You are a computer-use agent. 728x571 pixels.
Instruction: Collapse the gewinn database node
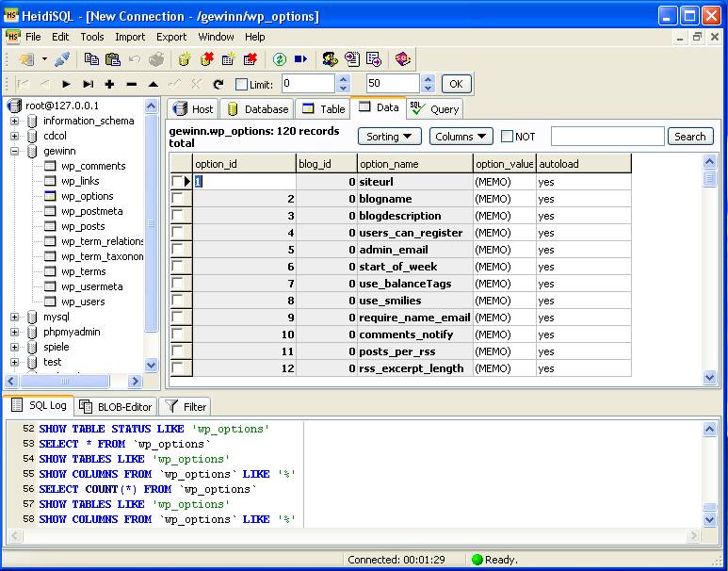14,151
